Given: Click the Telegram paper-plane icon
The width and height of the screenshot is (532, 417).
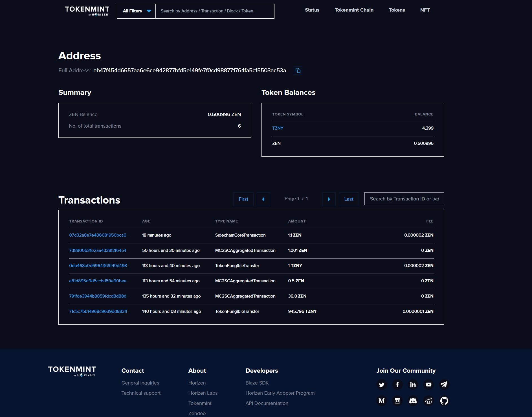Looking at the screenshot, I should 444,384.
